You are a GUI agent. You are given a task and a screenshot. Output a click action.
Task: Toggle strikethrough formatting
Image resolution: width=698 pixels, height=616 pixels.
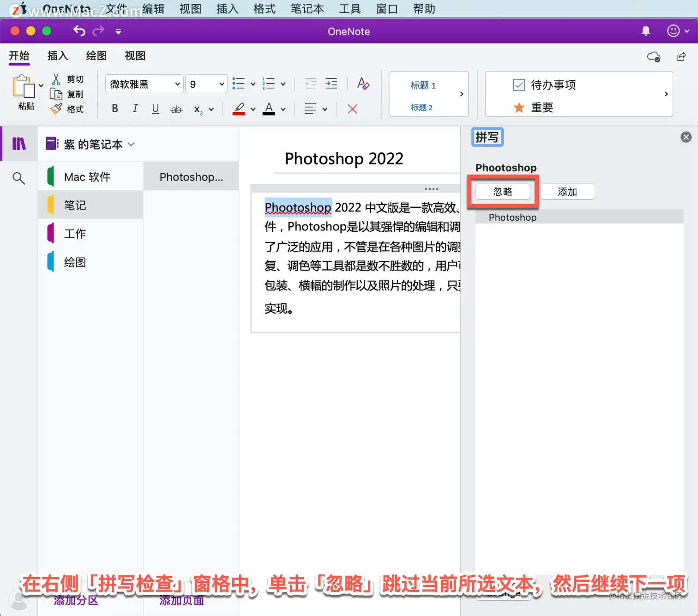pyautogui.click(x=176, y=109)
